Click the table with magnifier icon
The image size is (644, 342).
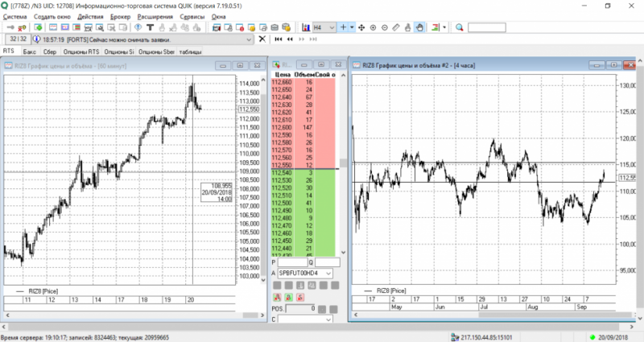click(x=99, y=27)
